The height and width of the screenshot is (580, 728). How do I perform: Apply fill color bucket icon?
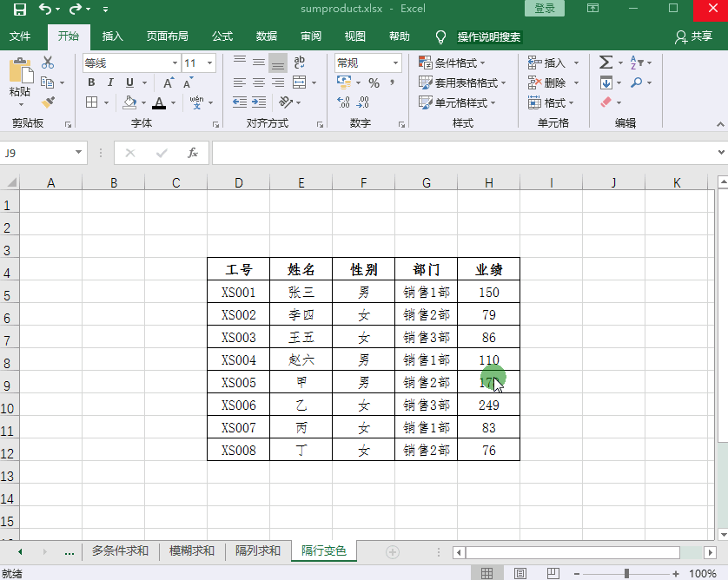[129, 102]
